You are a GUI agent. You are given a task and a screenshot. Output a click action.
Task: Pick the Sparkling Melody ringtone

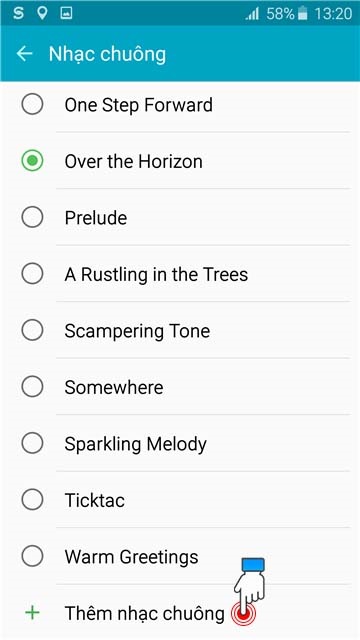point(180,443)
